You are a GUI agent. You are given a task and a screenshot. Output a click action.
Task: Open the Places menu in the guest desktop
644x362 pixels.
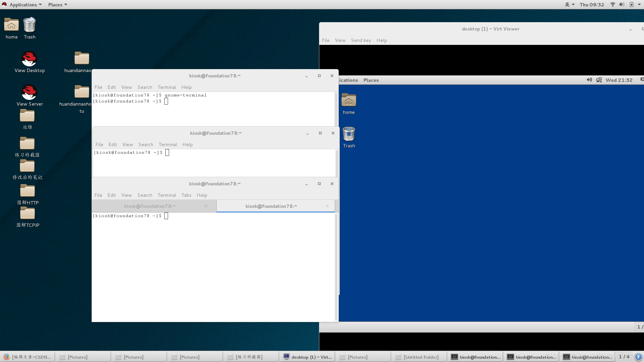coord(371,80)
